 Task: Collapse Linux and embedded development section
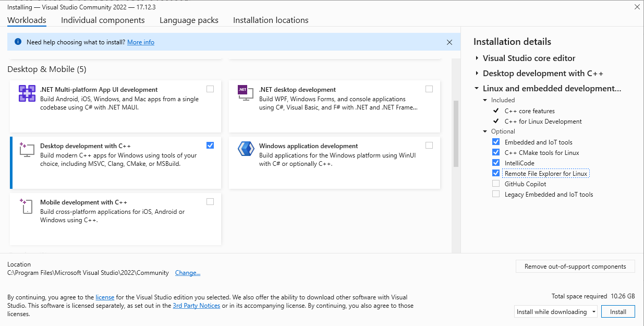click(x=477, y=89)
